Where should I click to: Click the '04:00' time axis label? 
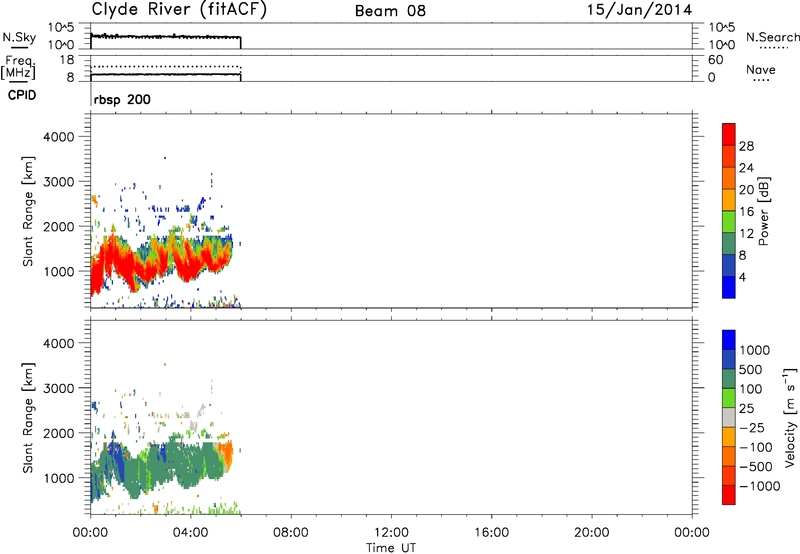(190, 533)
